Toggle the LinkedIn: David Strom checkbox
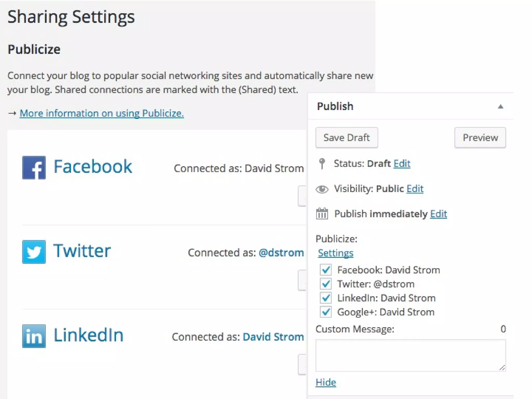This screenshot has width=532, height=399. click(x=326, y=298)
